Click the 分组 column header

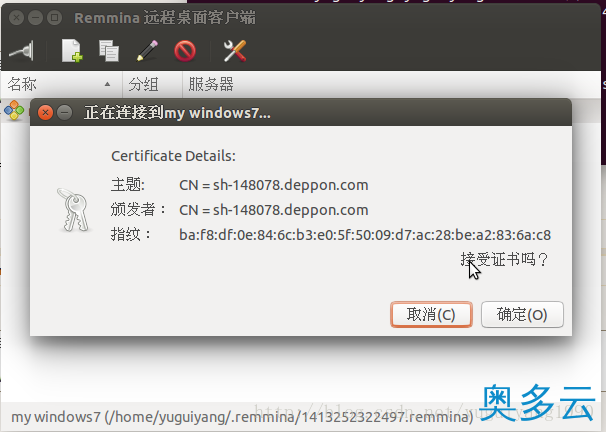152,84
